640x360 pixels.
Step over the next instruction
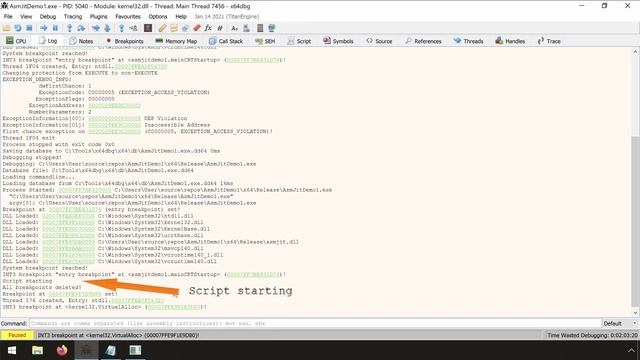coord(81,28)
